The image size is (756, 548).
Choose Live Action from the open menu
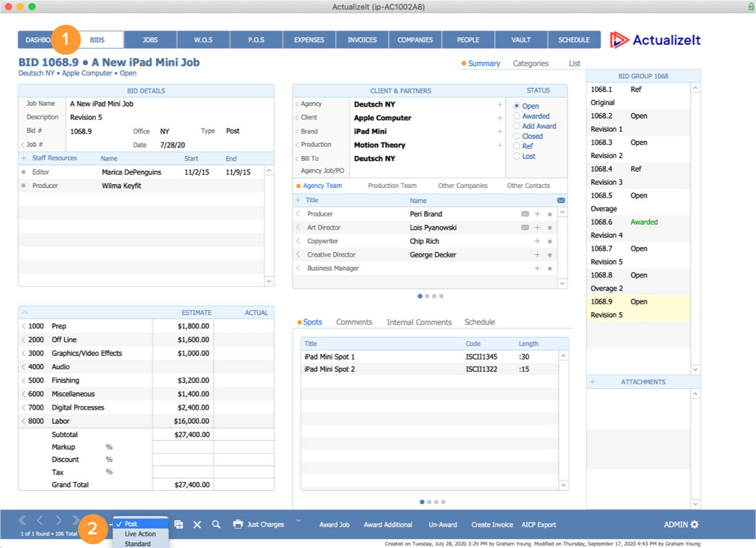point(139,534)
